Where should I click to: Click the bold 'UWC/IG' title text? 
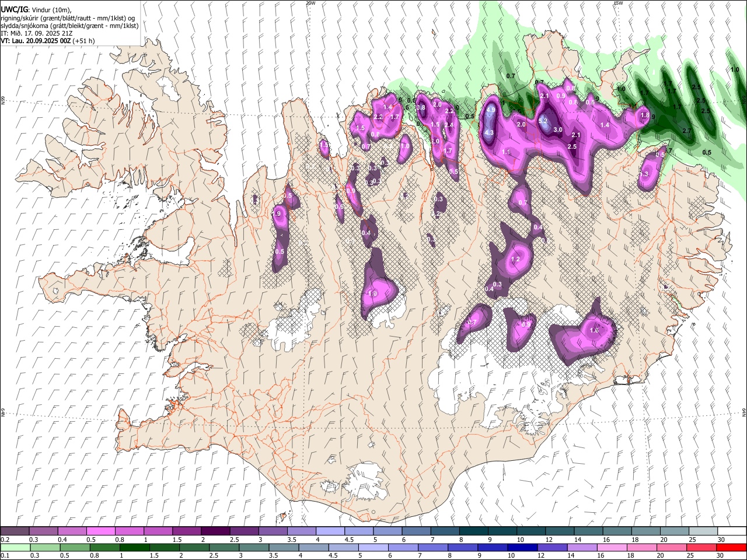(x=14, y=9)
